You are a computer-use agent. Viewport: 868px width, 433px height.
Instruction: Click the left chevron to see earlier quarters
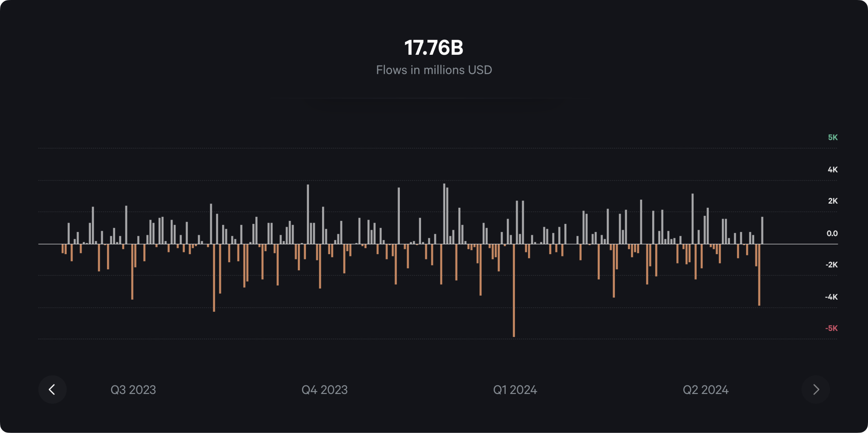coord(52,390)
